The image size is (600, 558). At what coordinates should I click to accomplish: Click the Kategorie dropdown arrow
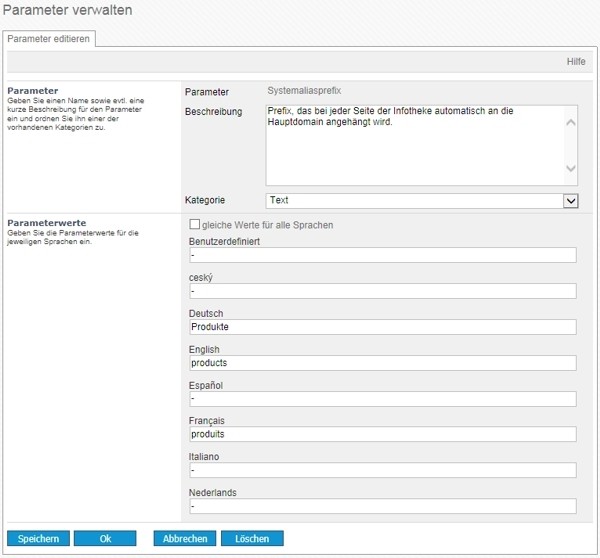pyautogui.click(x=571, y=201)
